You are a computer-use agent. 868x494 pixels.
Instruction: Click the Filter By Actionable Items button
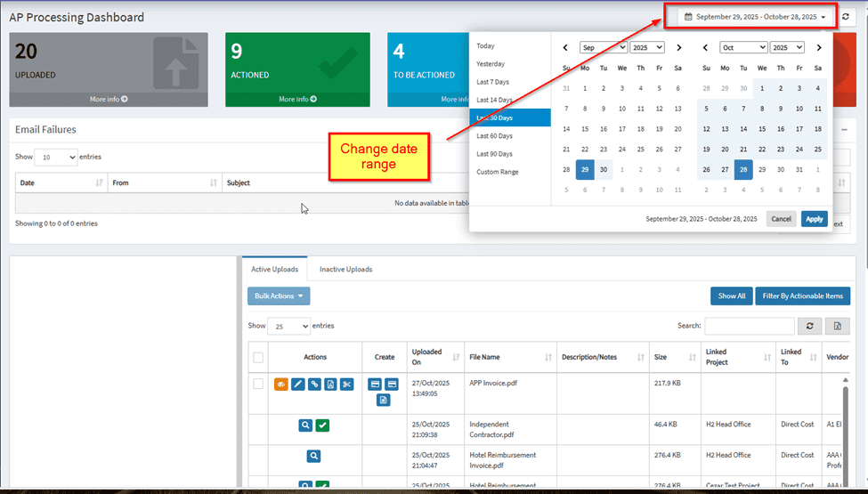tap(802, 296)
